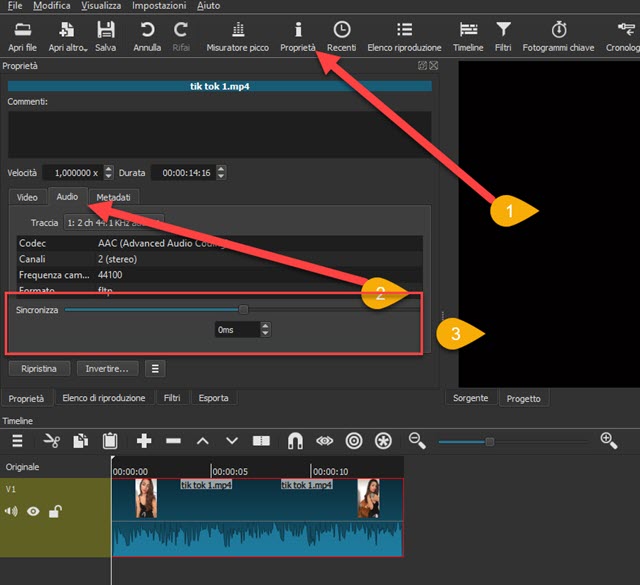640x585 pixels.
Task: Adjust the Durata spinner arrows
Action: [221, 172]
